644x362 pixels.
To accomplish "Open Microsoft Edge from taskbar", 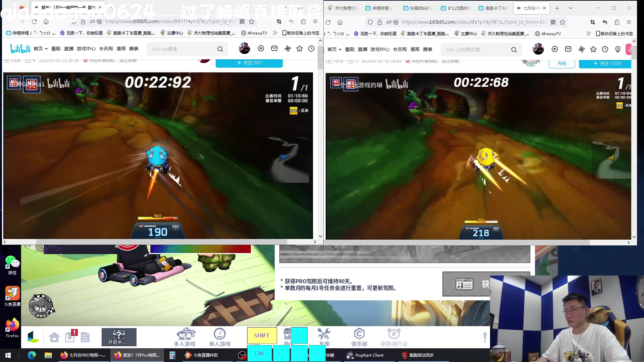I will (32, 355).
